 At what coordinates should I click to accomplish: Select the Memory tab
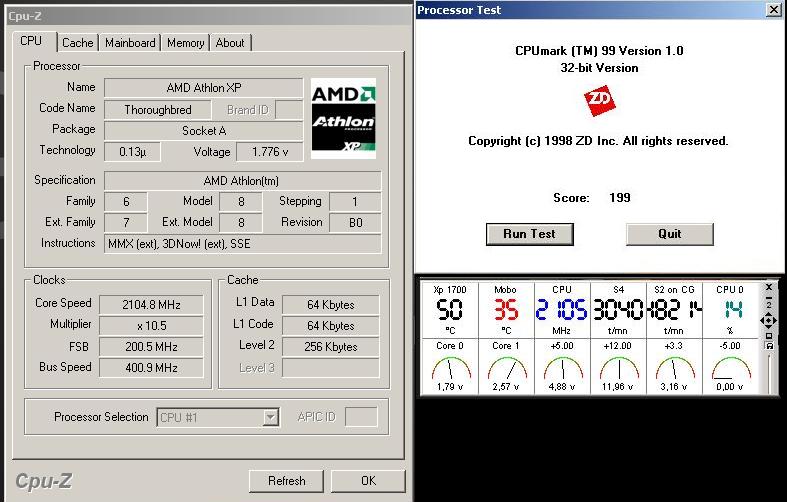tap(185, 43)
